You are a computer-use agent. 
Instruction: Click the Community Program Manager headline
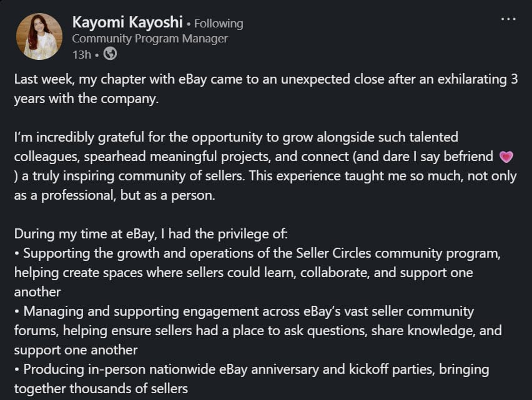click(150, 39)
